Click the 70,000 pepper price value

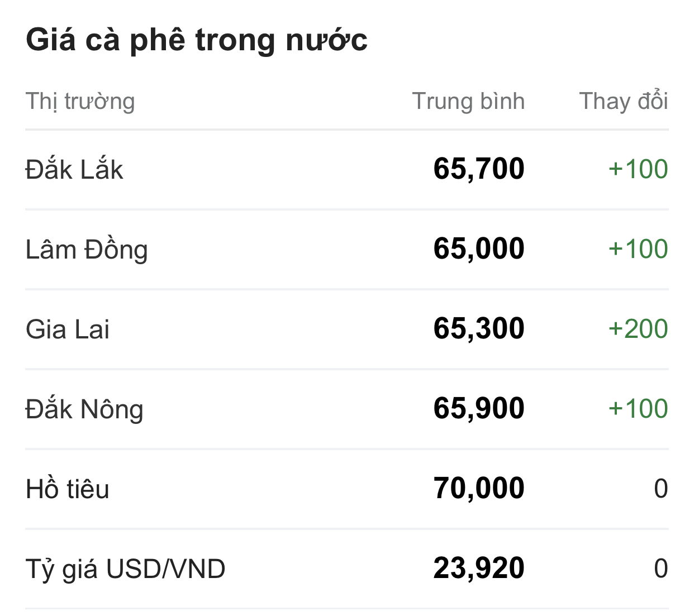[479, 489]
